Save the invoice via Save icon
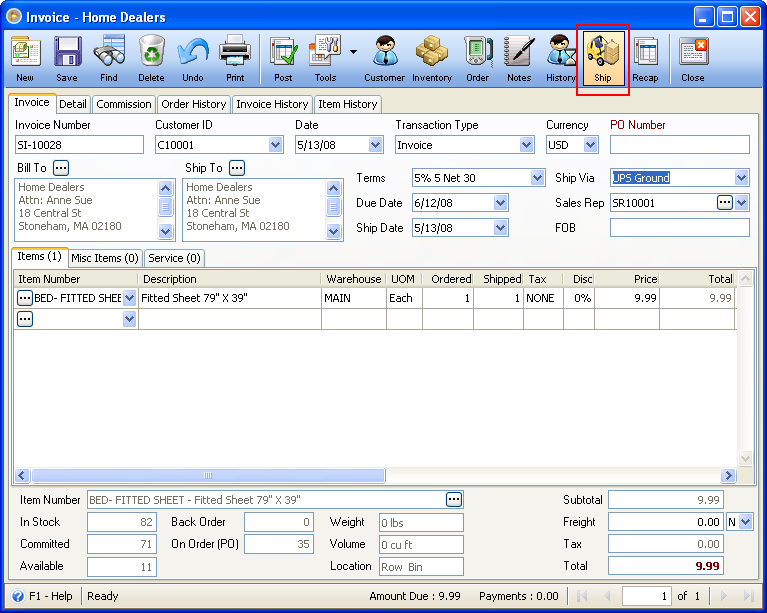Viewport: 767px width, 613px height. pyautogui.click(x=67, y=59)
